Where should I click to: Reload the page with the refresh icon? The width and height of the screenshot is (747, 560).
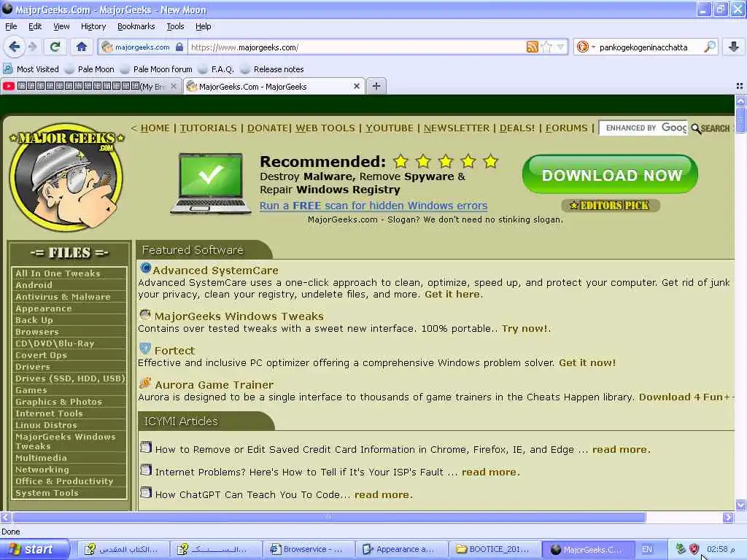(55, 47)
